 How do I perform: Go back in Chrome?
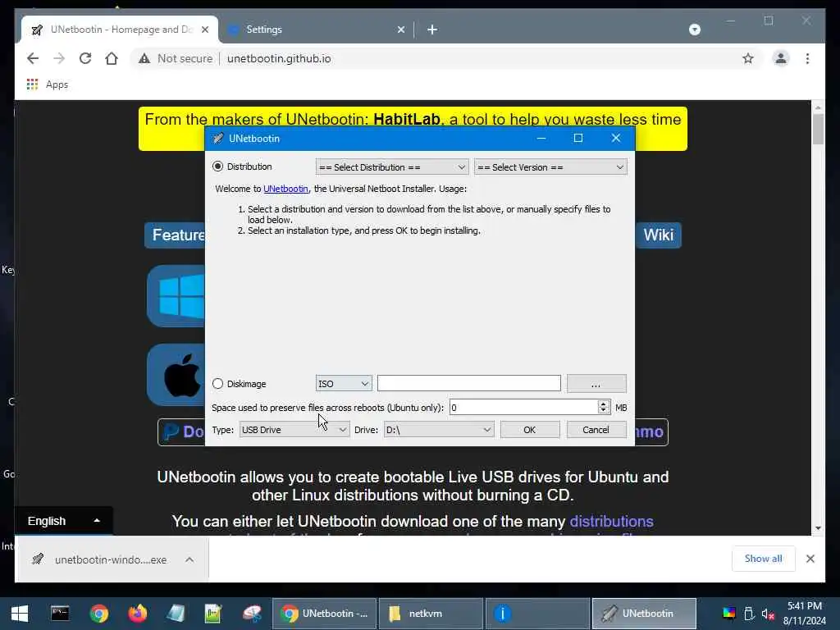pos(33,58)
